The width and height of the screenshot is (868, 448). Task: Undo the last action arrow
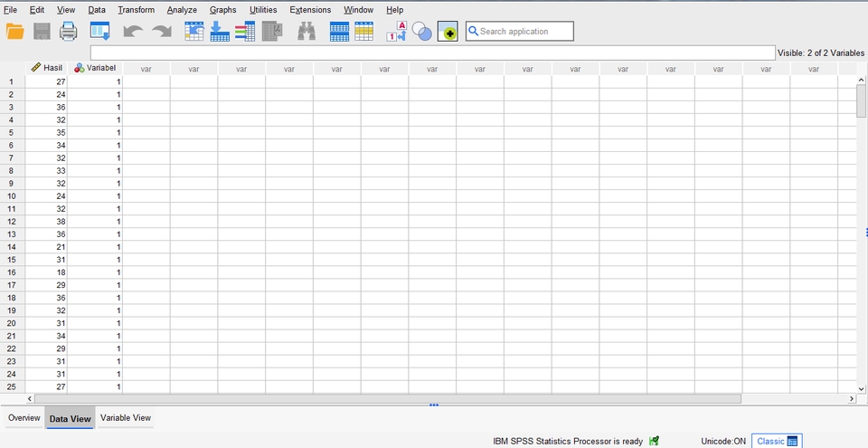133,31
